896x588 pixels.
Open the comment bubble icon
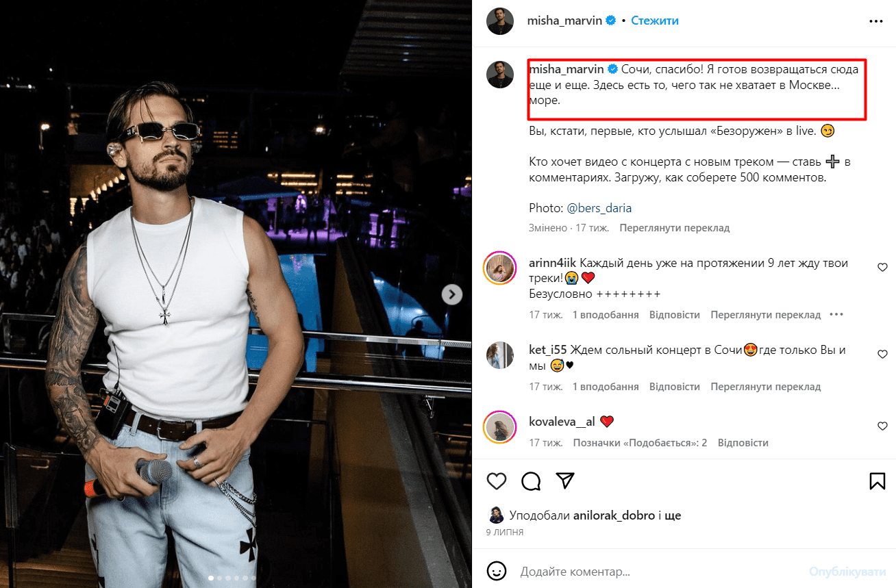click(531, 481)
